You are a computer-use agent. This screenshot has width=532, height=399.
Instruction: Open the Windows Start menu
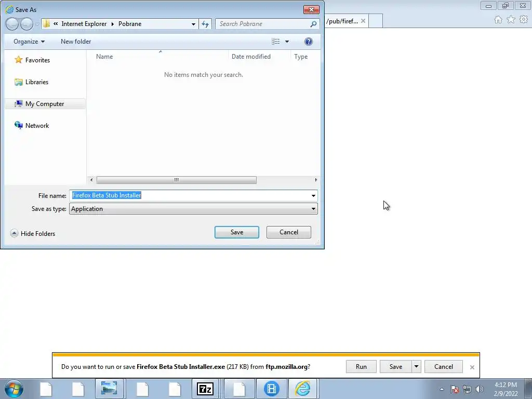[14, 389]
